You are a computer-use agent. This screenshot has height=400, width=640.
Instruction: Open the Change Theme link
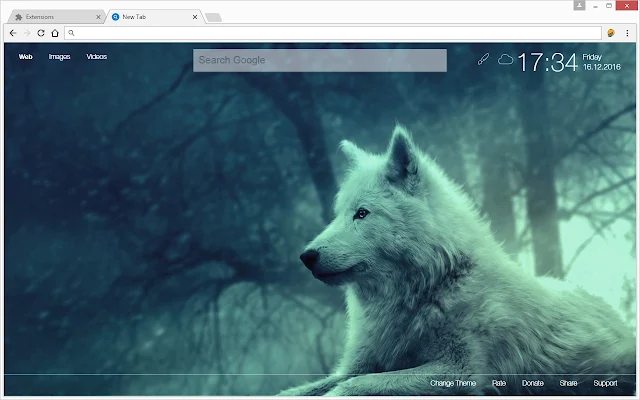point(453,383)
